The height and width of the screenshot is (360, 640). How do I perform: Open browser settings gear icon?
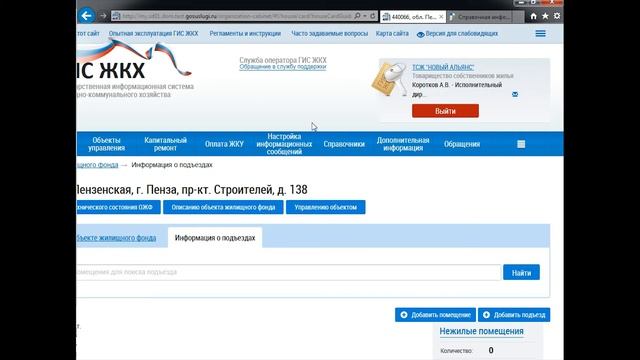[557, 16]
